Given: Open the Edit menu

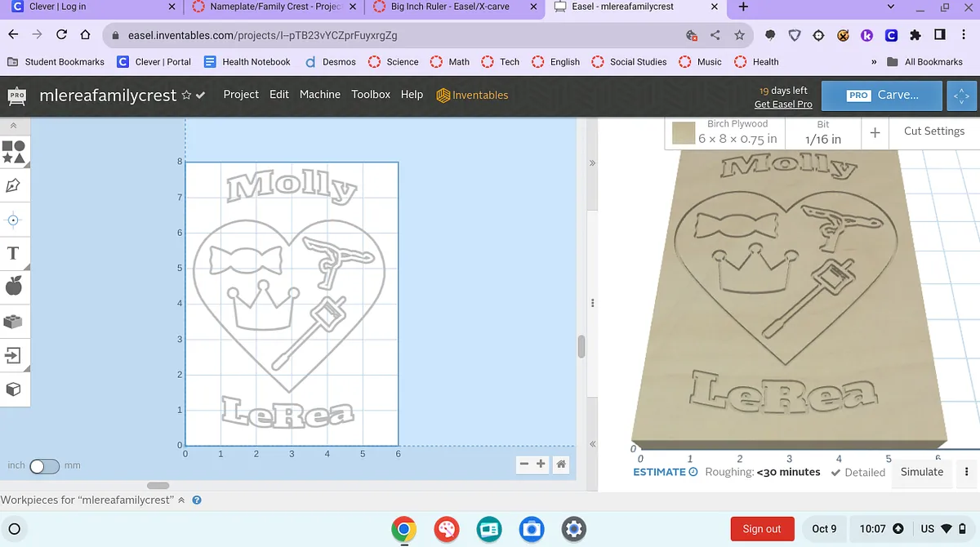Looking at the screenshot, I should [279, 95].
